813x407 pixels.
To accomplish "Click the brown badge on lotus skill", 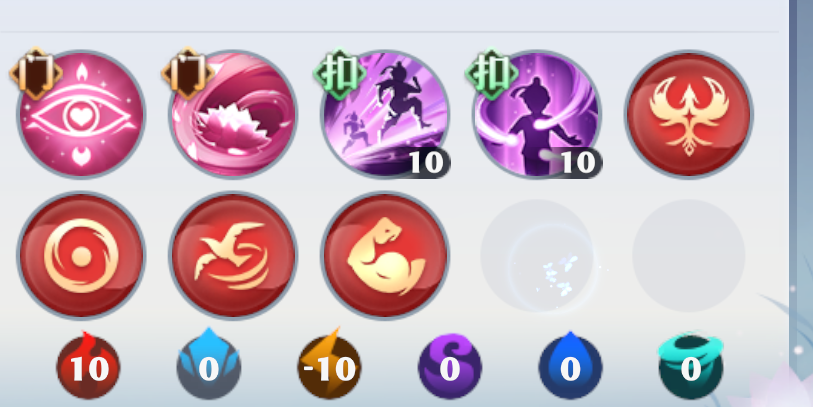I will click(188, 73).
